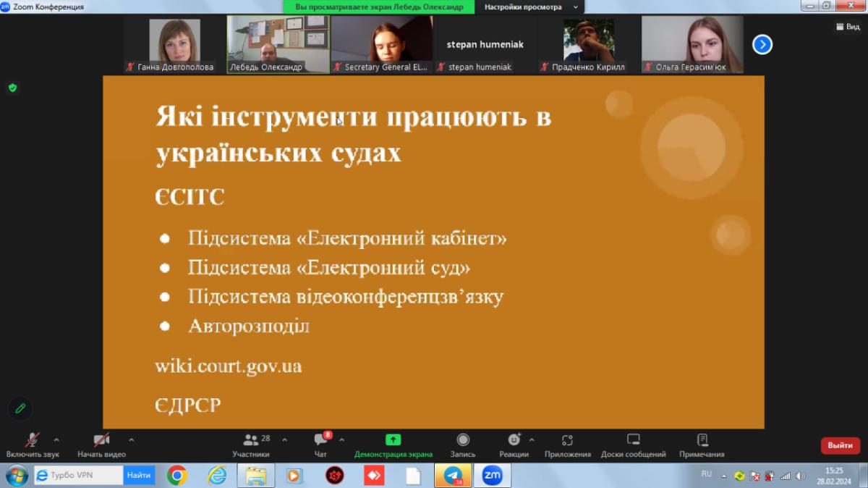Open the Windows Start menu
This screenshot has width=868, height=488.
(16, 476)
